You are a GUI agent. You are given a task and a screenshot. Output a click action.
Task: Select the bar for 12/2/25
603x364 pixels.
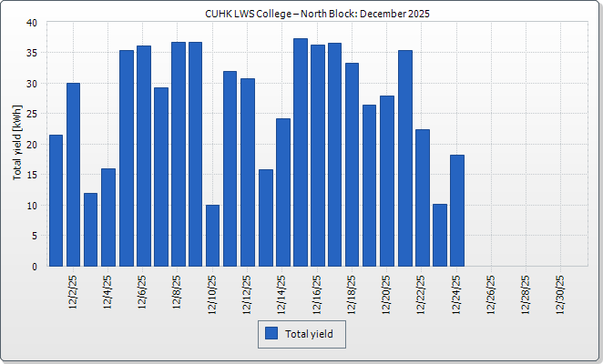click(73, 175)
